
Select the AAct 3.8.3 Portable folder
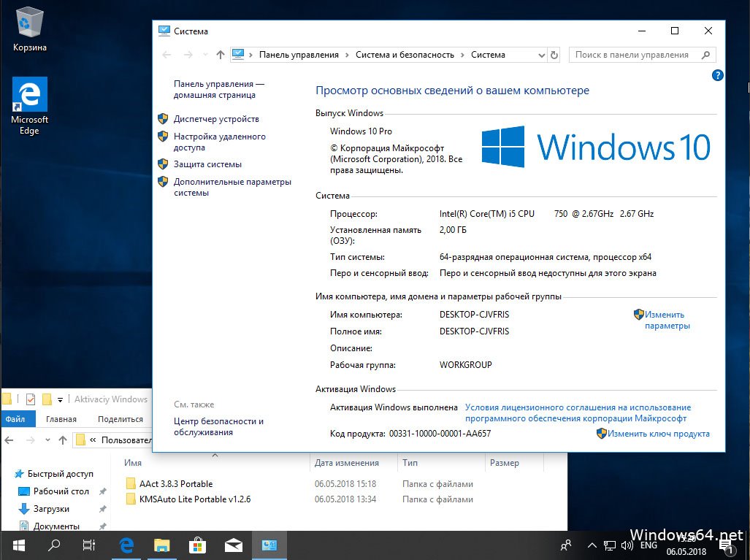pyautogui.click(x=176, y=484)
